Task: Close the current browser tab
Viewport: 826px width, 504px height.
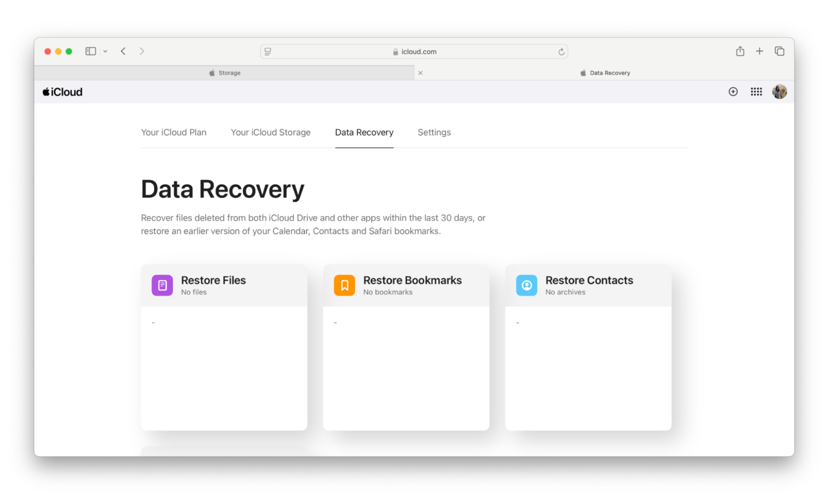Action: coord(420,73)
